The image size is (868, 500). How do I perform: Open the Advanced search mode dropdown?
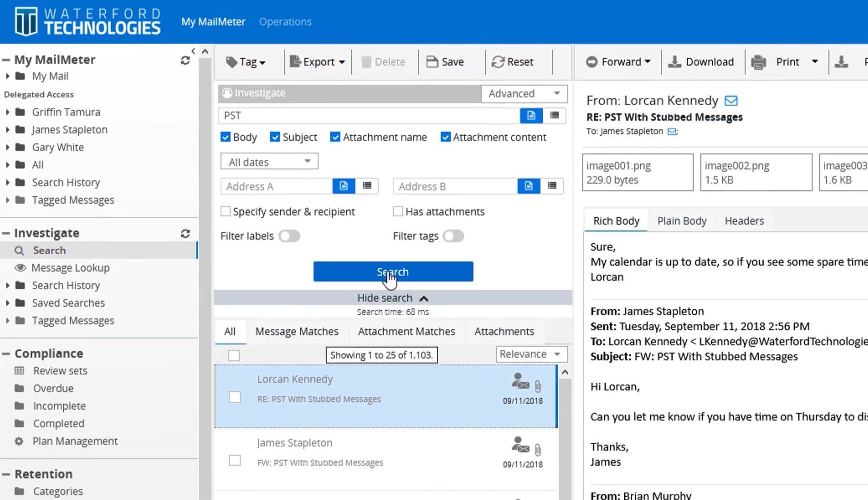point(524,93)
